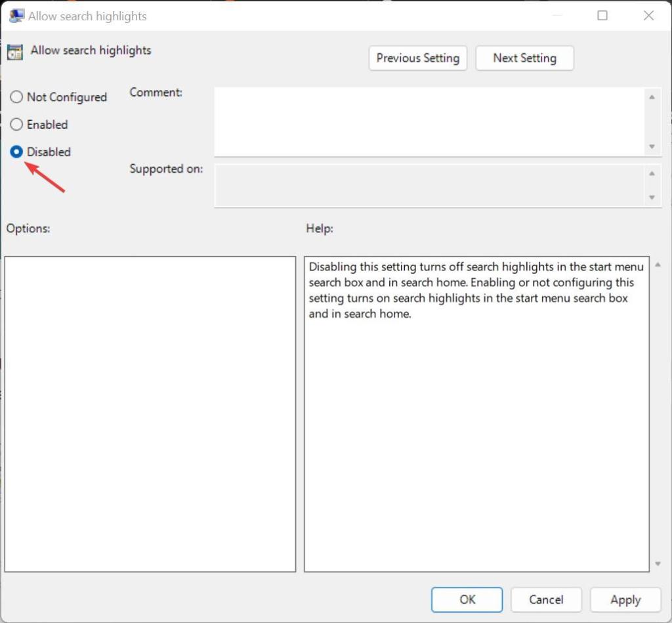672x623 pixels.
Task: Maximize the Allow search highlights window
Action: point(602,16)
